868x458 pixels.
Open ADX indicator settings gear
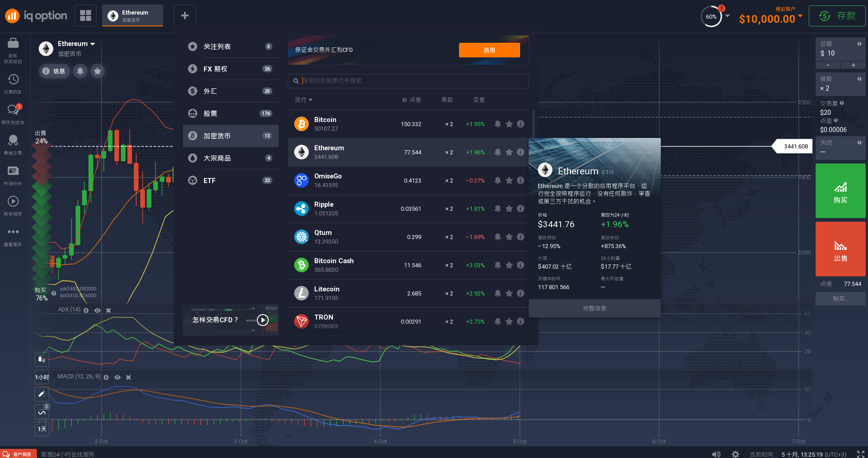tap(86, 310)
